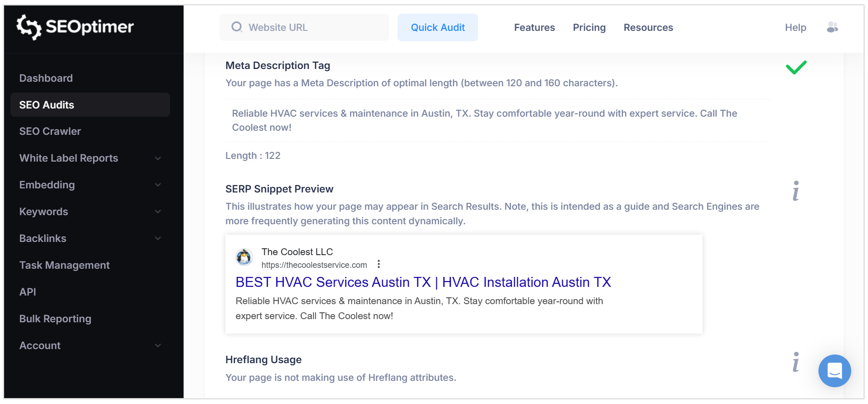Open the three-dot menu beside thecoolestservice.com
Viewport: 868px width, 404px height.
tap(379, 264)
